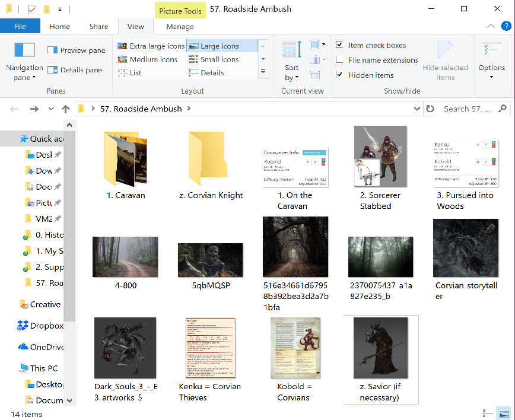
Task: Collapse the ribbon with the chevron
Action: (491, 26)
